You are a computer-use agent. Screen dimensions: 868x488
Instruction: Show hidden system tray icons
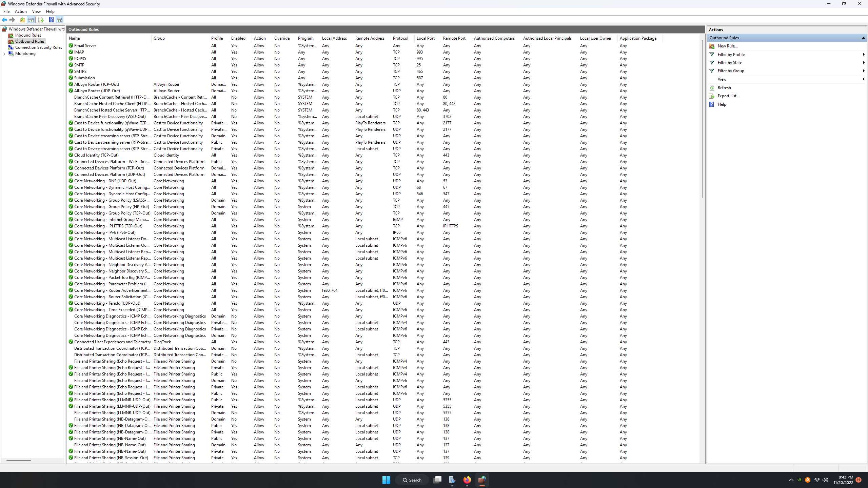[x=791, y=480]
